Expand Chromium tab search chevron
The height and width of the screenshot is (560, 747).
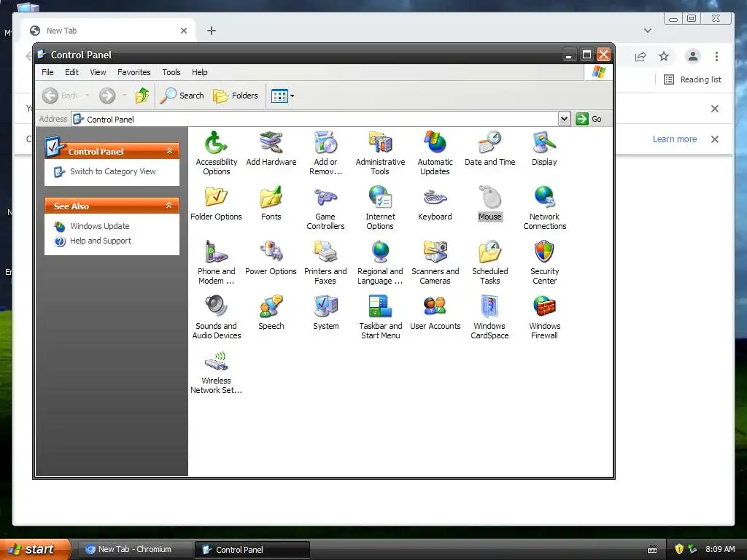click(648, 31)
